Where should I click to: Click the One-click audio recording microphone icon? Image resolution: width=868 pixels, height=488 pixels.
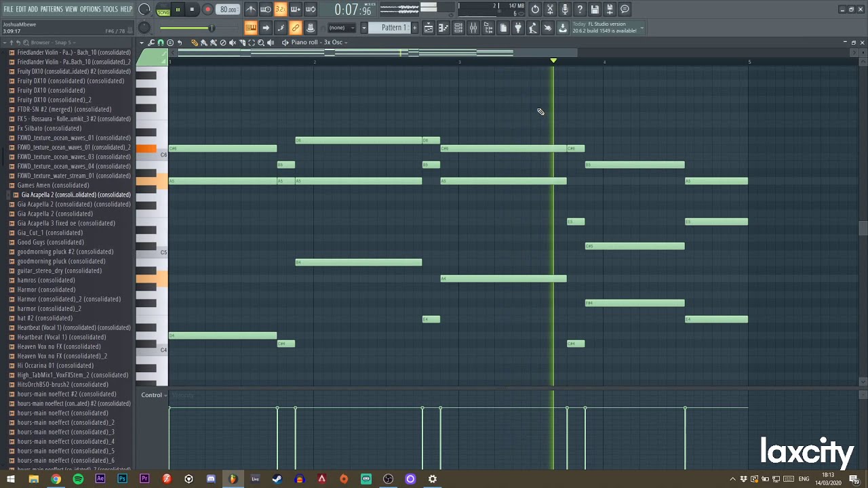[565, 9]
